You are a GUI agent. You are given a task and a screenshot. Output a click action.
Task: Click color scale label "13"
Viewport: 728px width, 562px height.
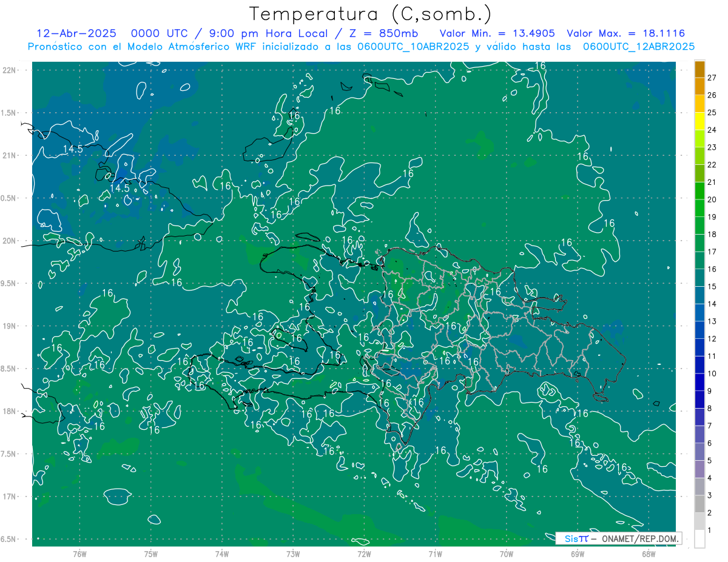coord(712,321)
